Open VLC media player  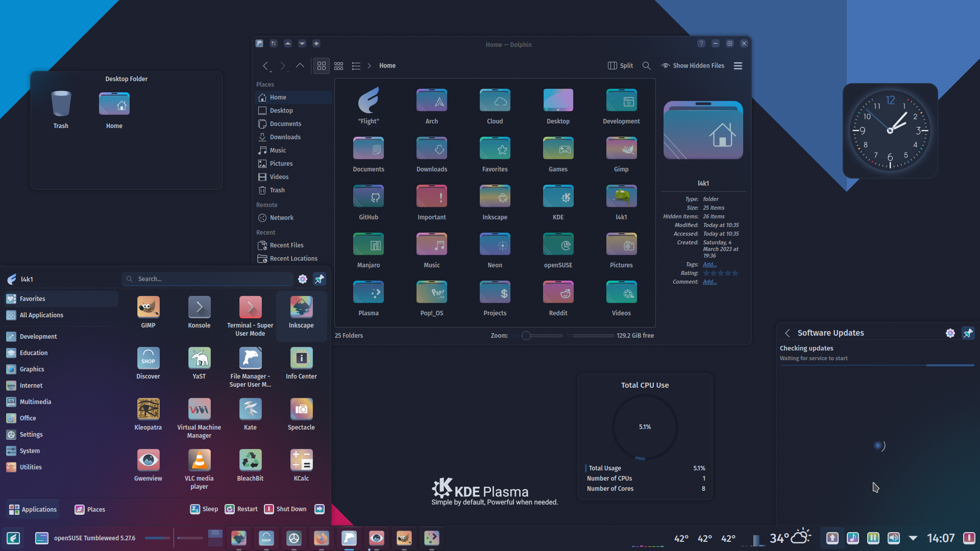tap(199, 460)
